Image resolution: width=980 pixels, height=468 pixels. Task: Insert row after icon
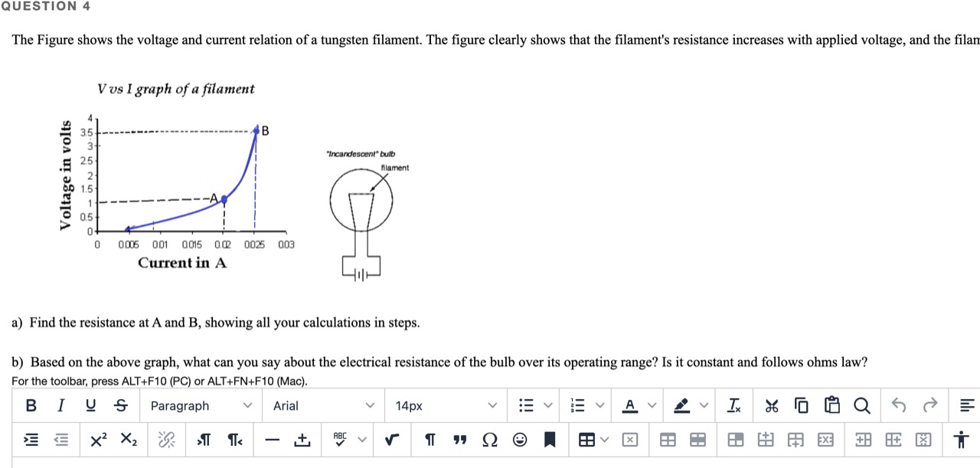[795, 440]
